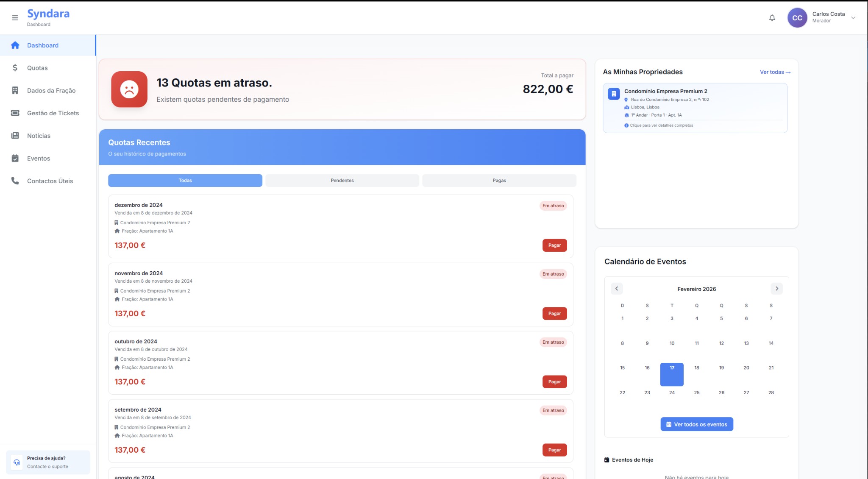The image size is (868, 479).
Task: Open the sidebar hamburger menu
Action: [x=15, y=18]
